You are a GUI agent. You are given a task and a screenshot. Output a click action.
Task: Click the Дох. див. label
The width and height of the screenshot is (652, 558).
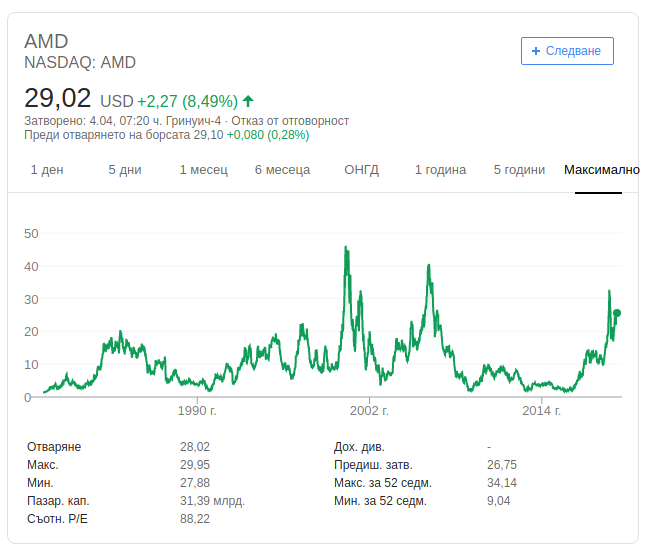point(359,447)
